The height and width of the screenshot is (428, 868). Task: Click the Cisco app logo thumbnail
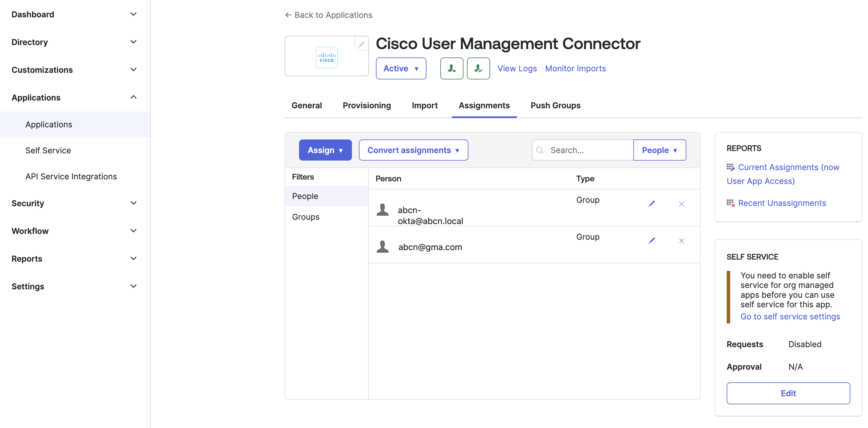(327, 57)
